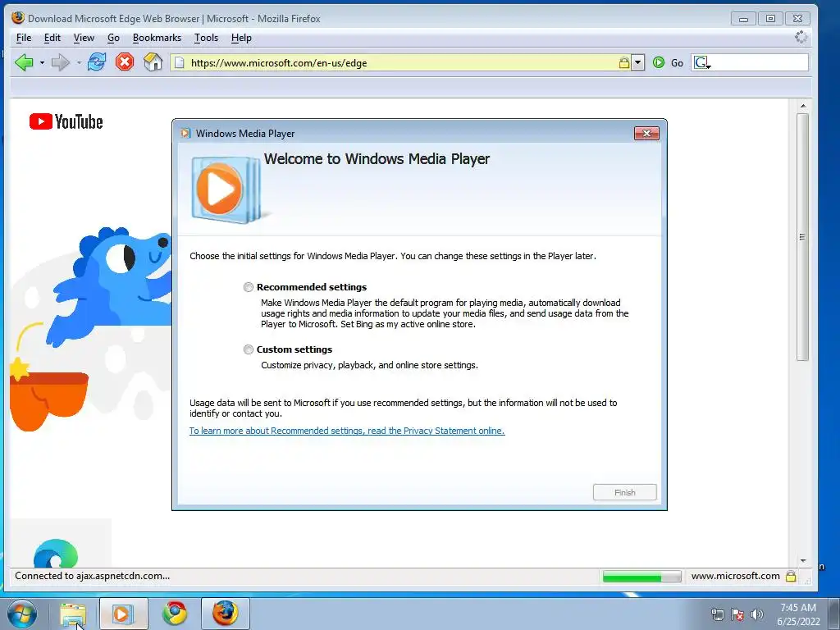Viewport: 840px width, 630px height.
Task: Expand the address bar URL history dropdown
Action: click(637, 62)
